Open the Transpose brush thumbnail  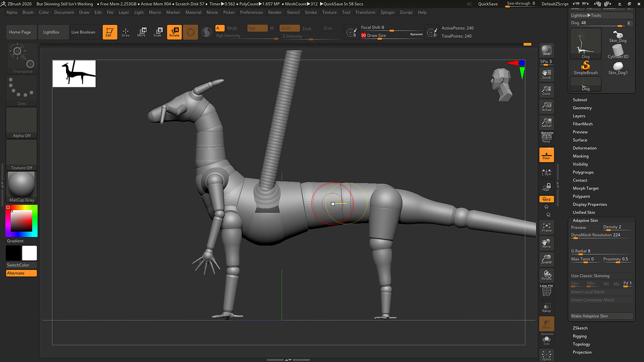[x=22, y=58]
